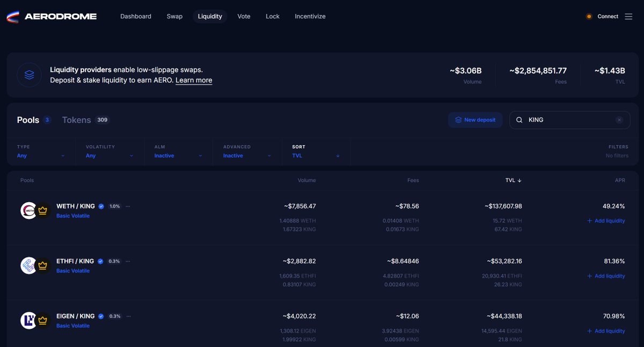This screenshot has height=347, width=644.
Task: Click the ~$53,282.16 TVL value
Action: pos(504,261)
